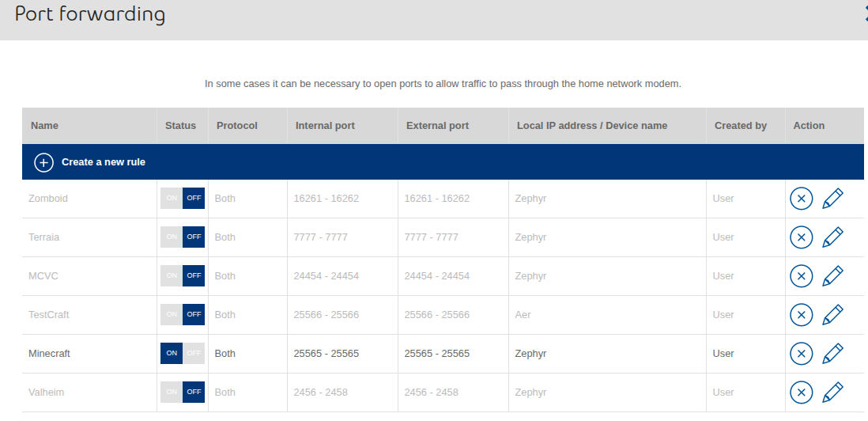This screenshot has width=868, height=421.
Task: Edit the Minecraft rule with pencil icon
Action: (x=832, y=354)
